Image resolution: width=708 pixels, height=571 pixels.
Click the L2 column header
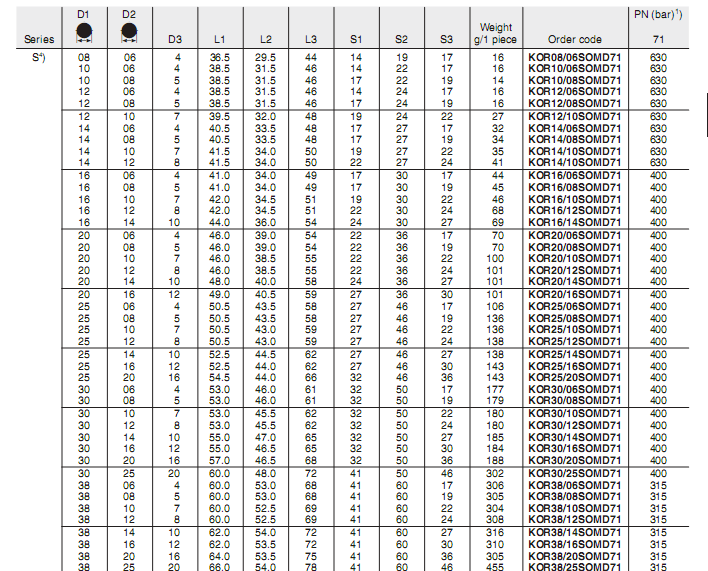pos(266,40)
